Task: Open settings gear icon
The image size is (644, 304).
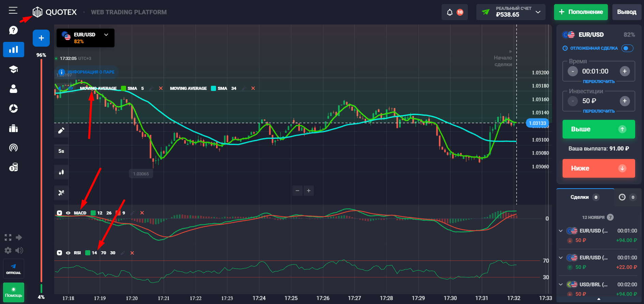Action: pyautogui.click(x=8, y=251)
